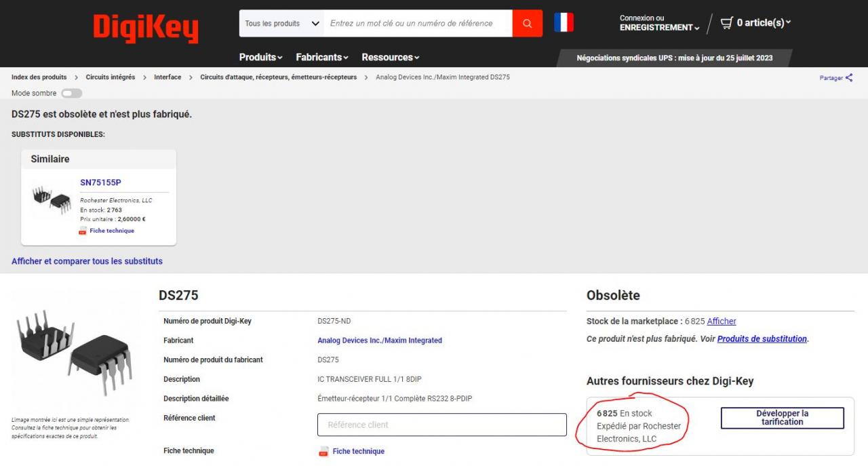The image size is (868, 466).
Task: Open Fiche technique in SN75155P card
Action: tap(112, 231)
